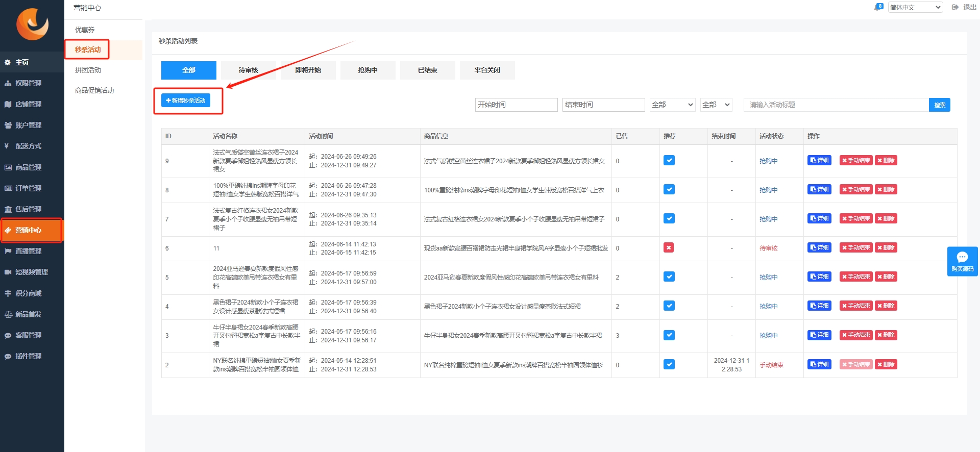
Task: Click 手动结束 for activity ID 8
Action: [856, 189]
